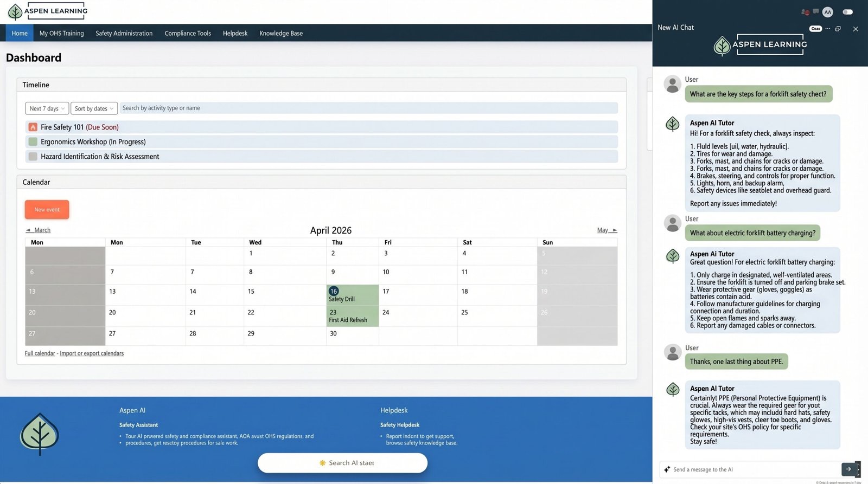Click the chat messages icon in header

tap(816, 11)
